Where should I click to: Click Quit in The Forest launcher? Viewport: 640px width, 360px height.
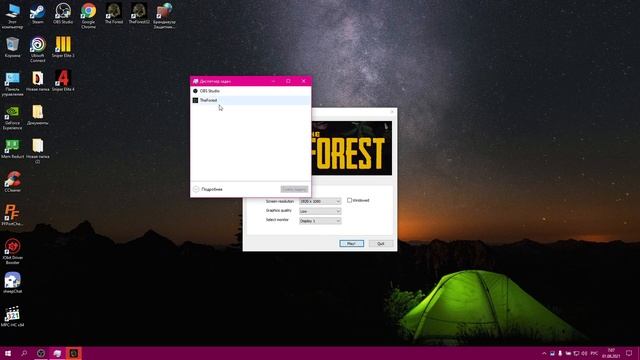tap(381, 244)
